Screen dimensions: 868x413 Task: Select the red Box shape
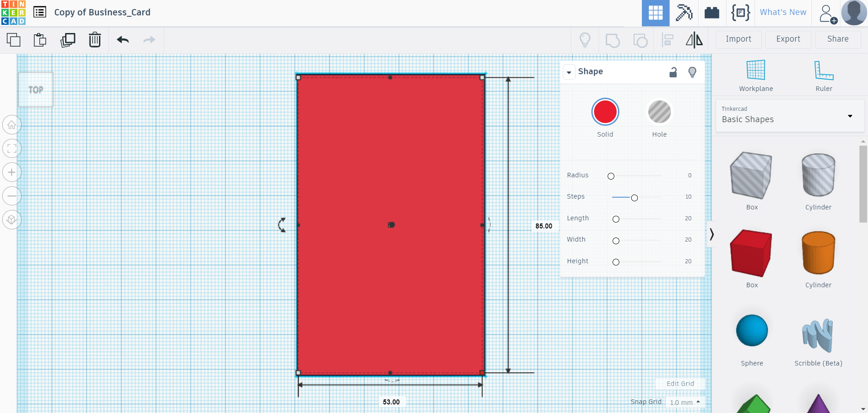point(751,253)
